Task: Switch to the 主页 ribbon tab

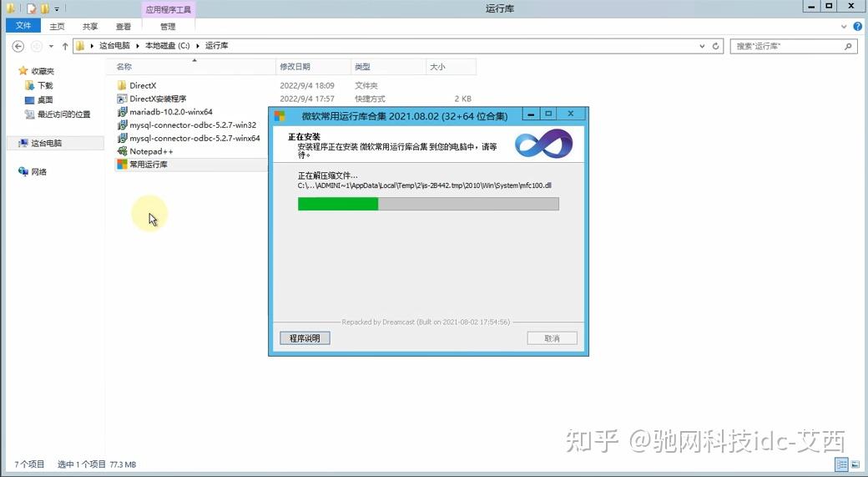Action: coord(57,26)
